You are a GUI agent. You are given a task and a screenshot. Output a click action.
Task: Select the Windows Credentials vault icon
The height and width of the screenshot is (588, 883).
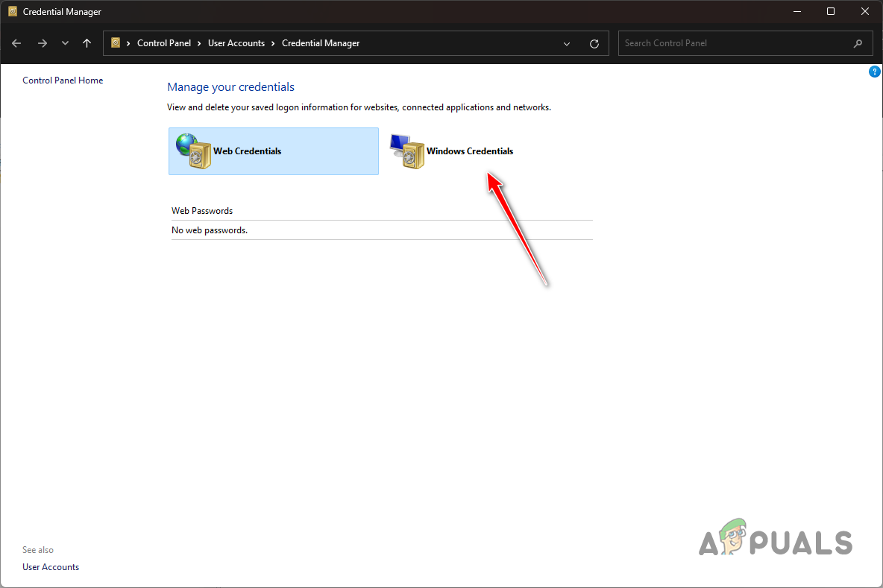[407, 151]
